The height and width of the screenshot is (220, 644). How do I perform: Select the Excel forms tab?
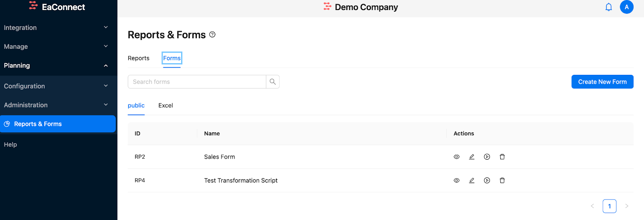[165, 105]
